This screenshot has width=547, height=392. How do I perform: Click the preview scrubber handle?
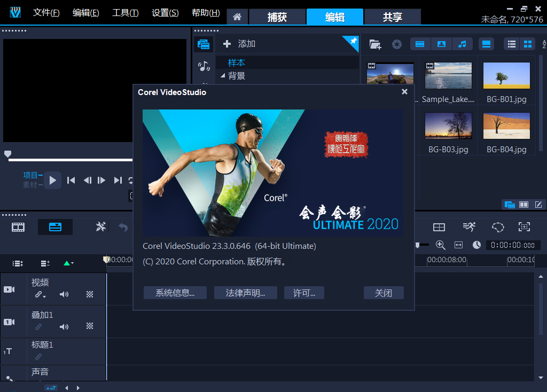tap(7, 154)
